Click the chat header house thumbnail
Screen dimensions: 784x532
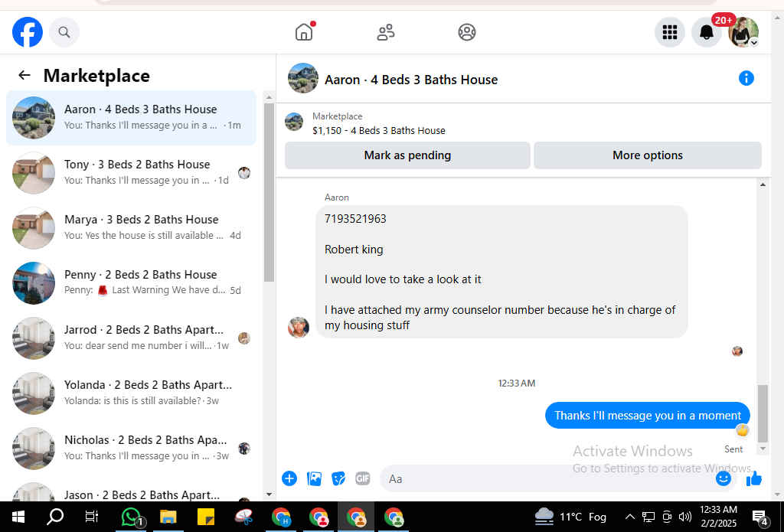303,79
